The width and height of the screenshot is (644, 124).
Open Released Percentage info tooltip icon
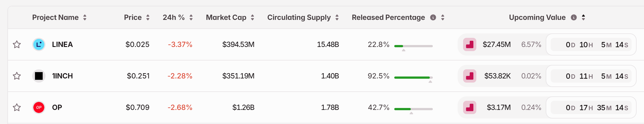point(433,17)
